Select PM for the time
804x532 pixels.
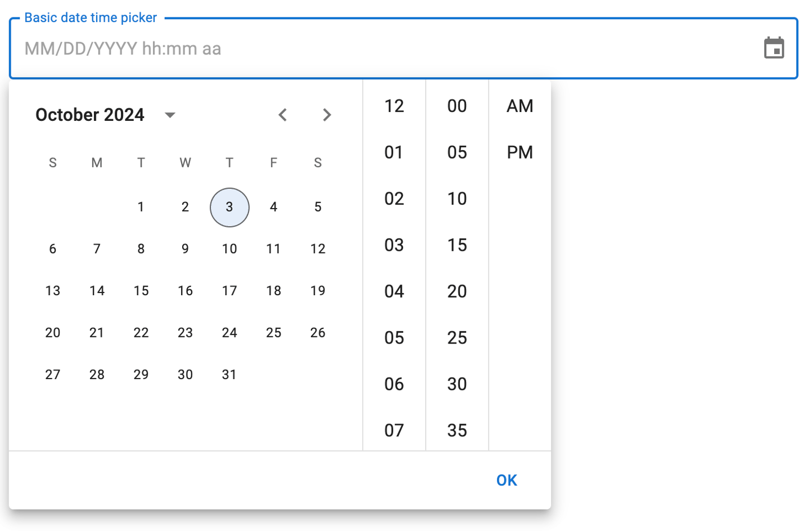[520, 152]
